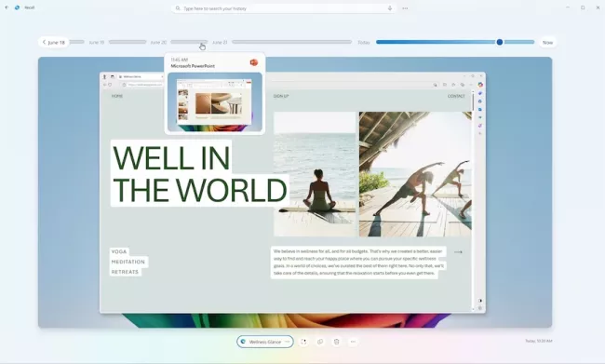Image resolution: width=605 pixels, height=364 pixels.
Task: Click the MEDITATION link on the webpage
Action: pyautogui.click(x=128, y=262)
